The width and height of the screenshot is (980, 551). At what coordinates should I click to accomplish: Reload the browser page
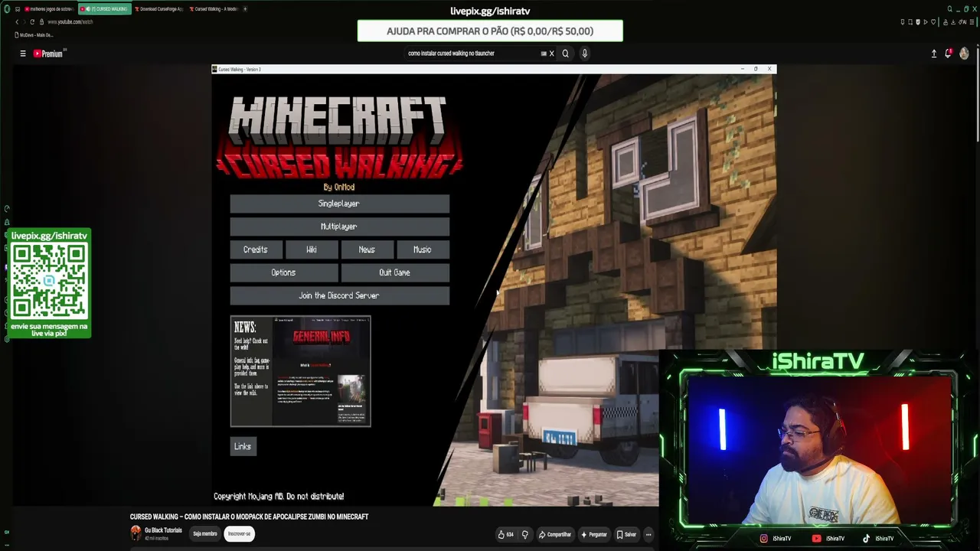pos(31,21)
